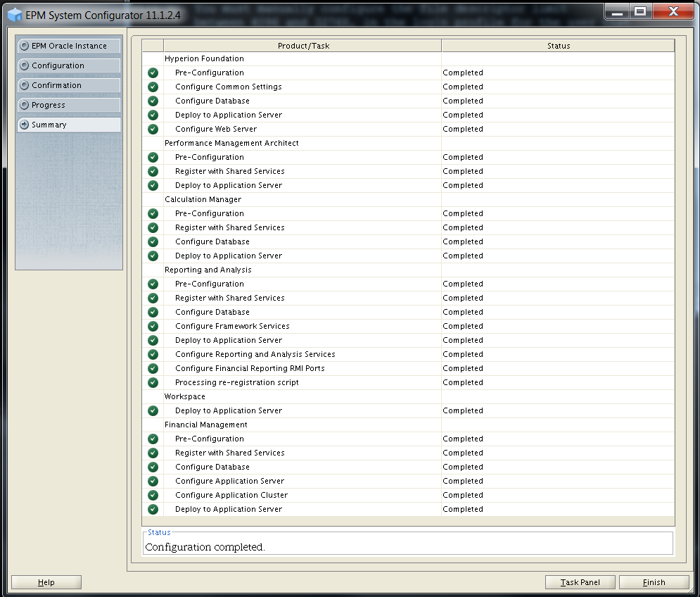Click Completed status for Configure Web Server
Viewport: 700px width, 597px height.
[x=462, y=129]
